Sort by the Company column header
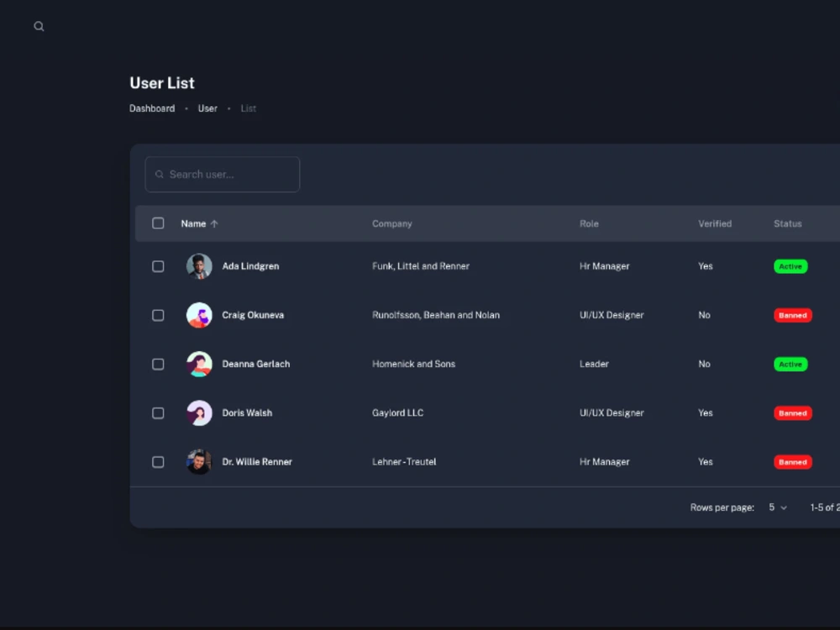Image resolution: width=840 pixels, height=630 pixels. [x=392, y=224]
